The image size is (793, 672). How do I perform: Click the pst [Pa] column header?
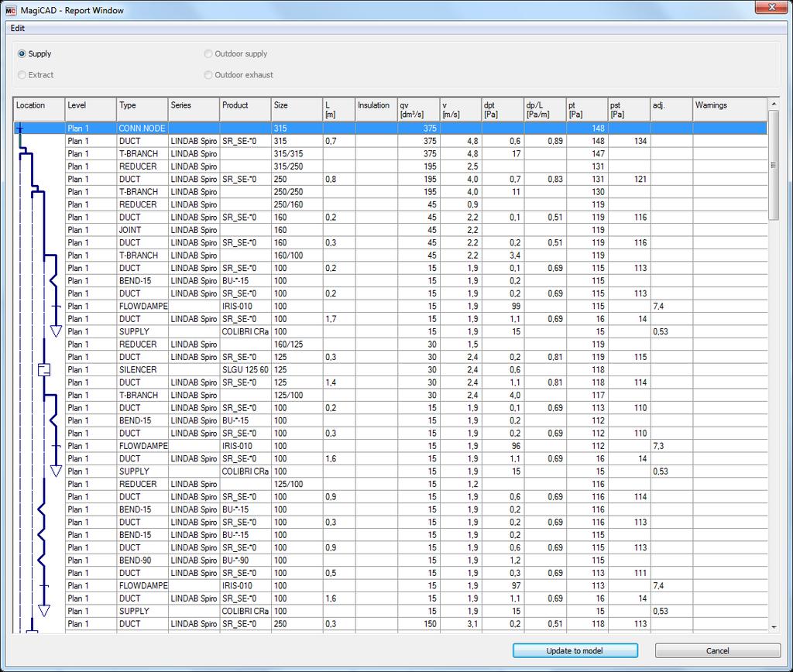tap(630, 109)
